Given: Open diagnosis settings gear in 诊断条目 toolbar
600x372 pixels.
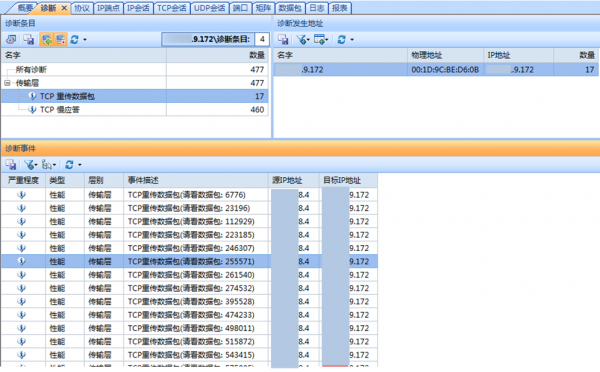Looking at the screenshot, I should (x=11, y=39).
